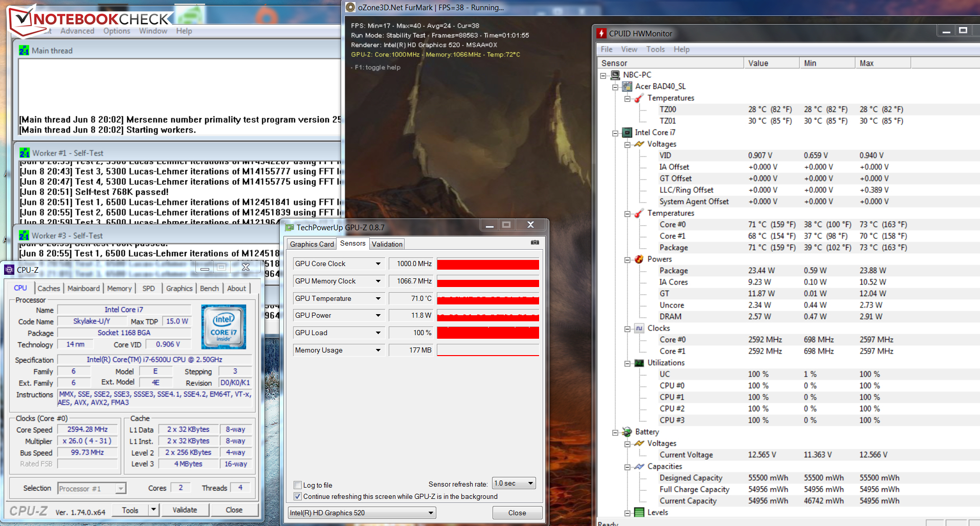
Task: Open the HWMonitor Tools menu
Action: pos(656,49)
